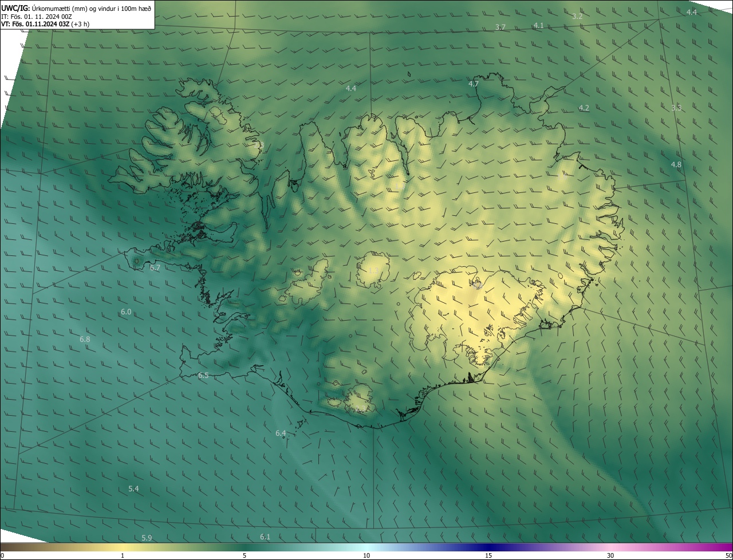
Task: Click the 4.2 value on the map
Action: click(x=584, y=108)
